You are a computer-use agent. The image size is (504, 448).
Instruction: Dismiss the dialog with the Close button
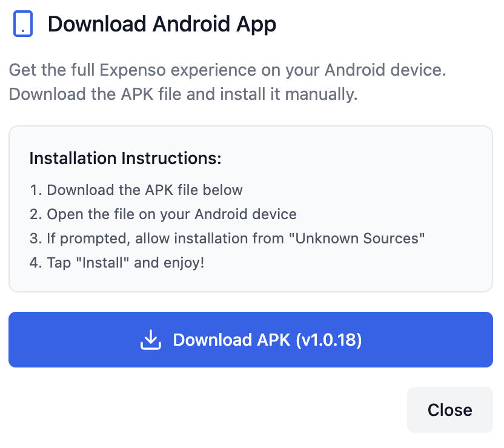tap(449, 410)
